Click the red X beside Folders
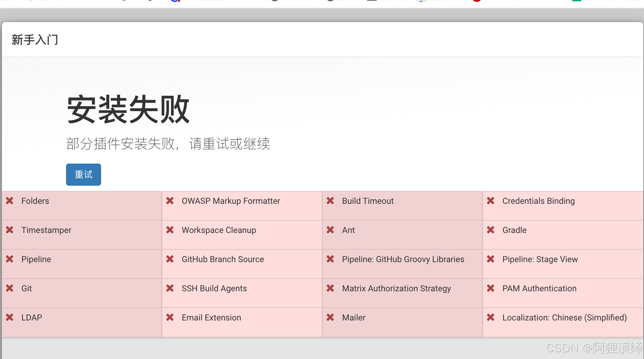This screenshot has height=359, width=644. [x=10, y=201]
